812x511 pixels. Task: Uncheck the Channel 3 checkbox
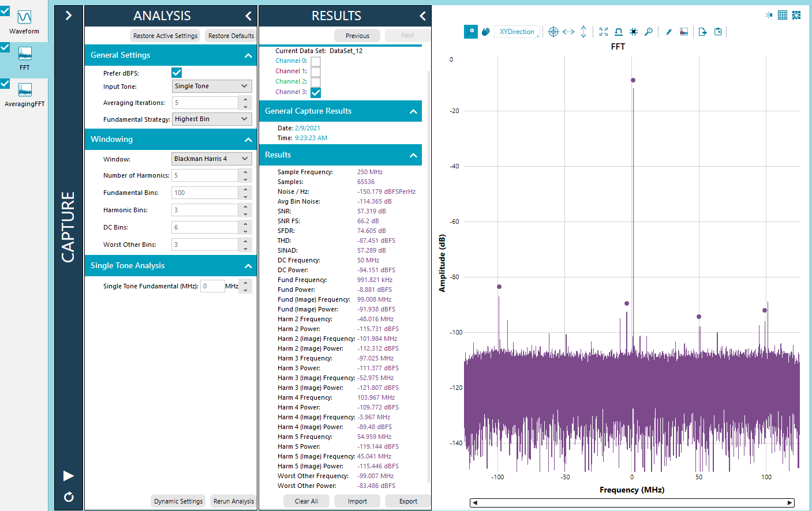(x=316, y=92)
